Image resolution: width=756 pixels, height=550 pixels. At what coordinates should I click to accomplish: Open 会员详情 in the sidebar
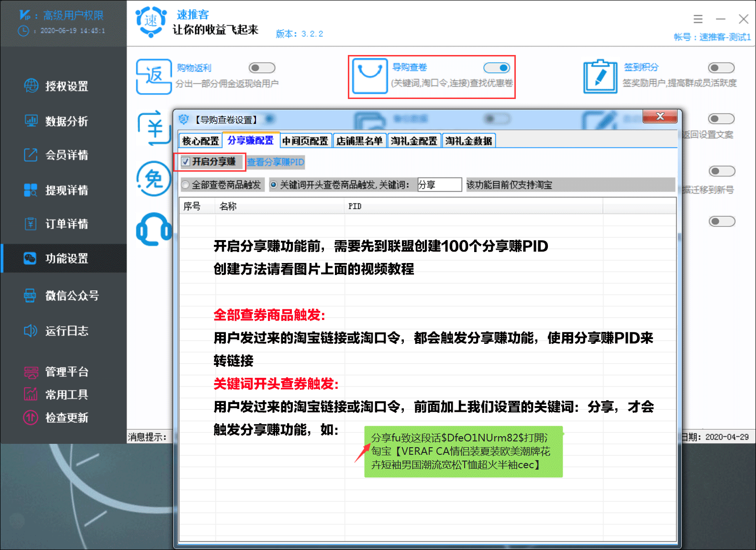67,155
